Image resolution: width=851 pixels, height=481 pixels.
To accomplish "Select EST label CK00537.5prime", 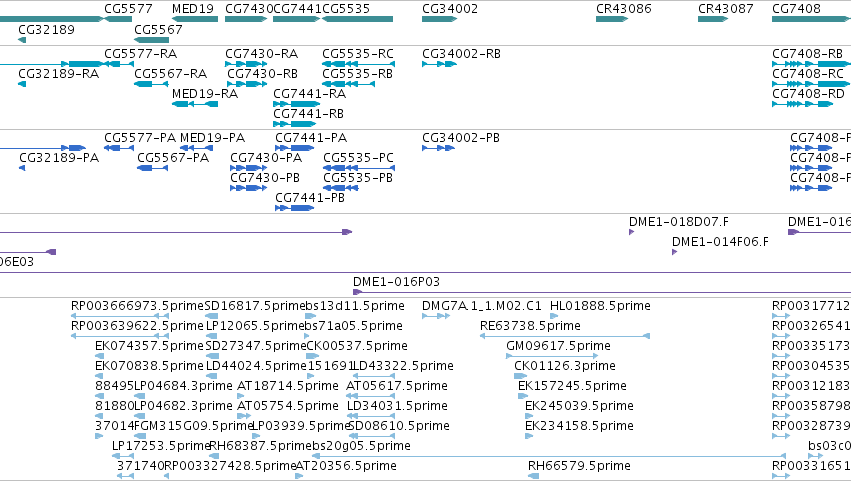I will (x=357, y=346).
